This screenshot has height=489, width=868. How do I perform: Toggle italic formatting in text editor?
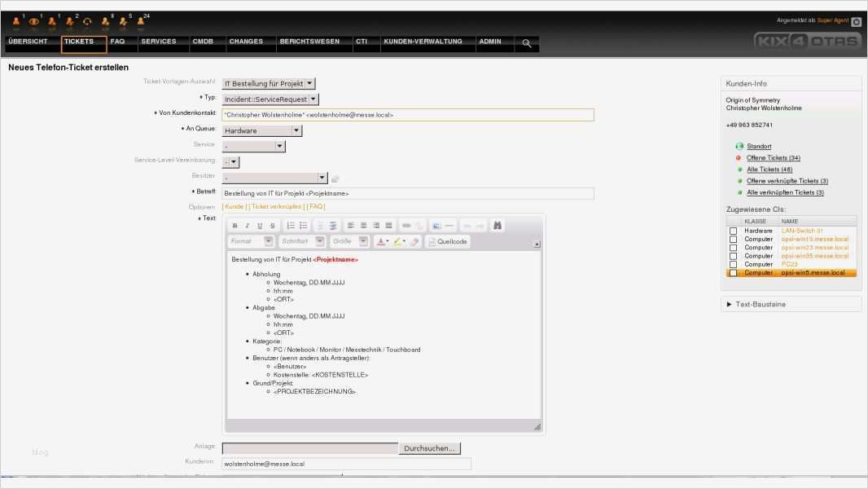[x=247, y=226]
